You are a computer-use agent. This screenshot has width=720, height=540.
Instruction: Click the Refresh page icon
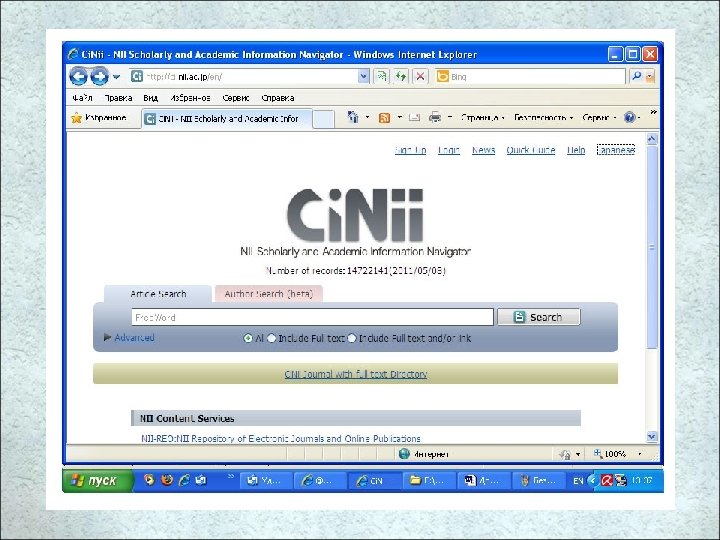pyautogui.click(x=400, y=76)
